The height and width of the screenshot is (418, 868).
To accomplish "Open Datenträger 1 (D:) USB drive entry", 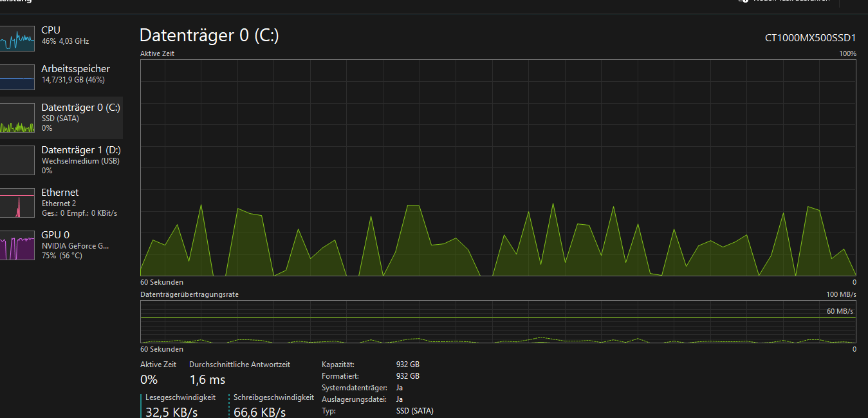I will (61, 160).
